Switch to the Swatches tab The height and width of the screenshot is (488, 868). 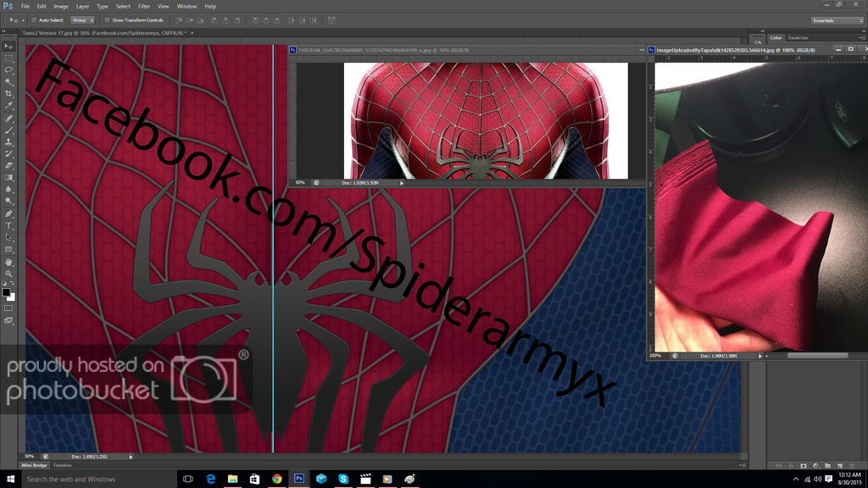click(798, 37)
